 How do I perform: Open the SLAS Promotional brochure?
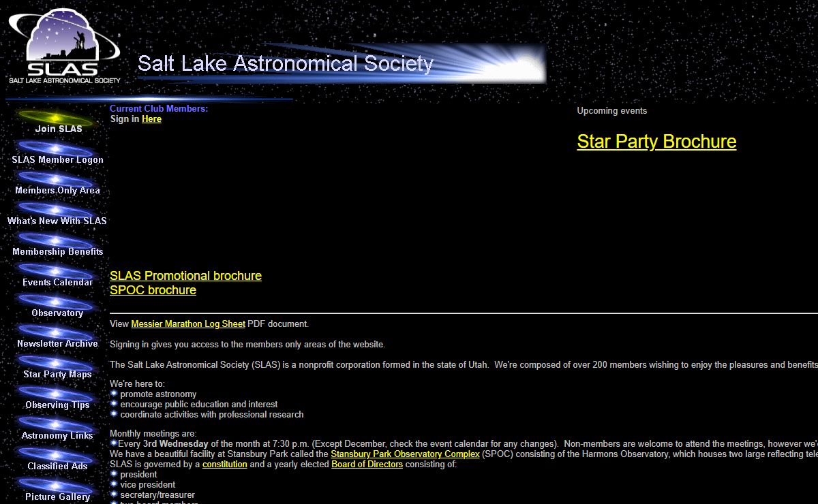click(x=185, y=276)
